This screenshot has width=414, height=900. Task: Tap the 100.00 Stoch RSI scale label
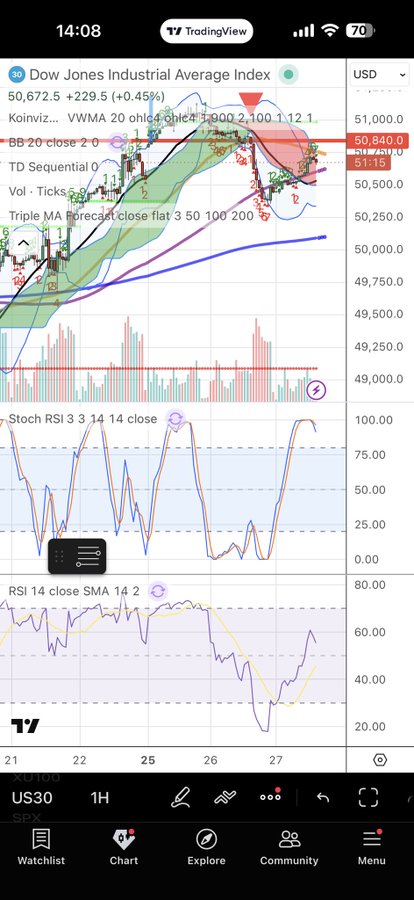coord(374,420)
